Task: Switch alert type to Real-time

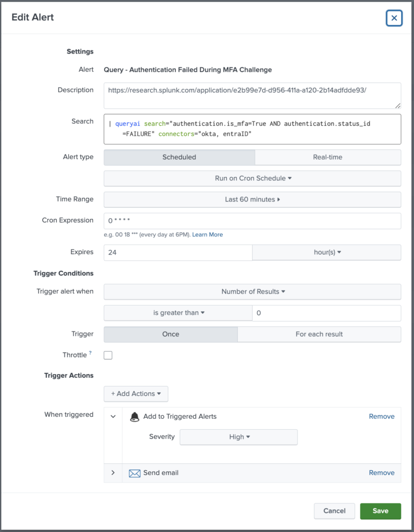Action: (328, 157)
